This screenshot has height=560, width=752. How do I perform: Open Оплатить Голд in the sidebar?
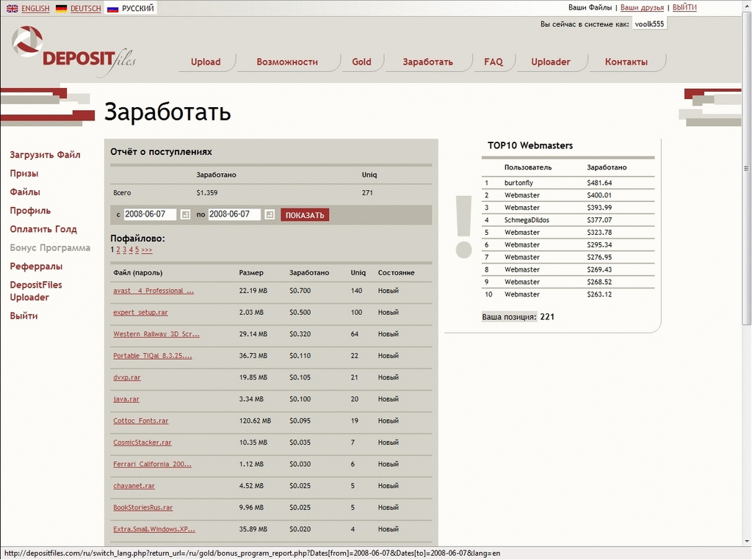click(43, 229)
